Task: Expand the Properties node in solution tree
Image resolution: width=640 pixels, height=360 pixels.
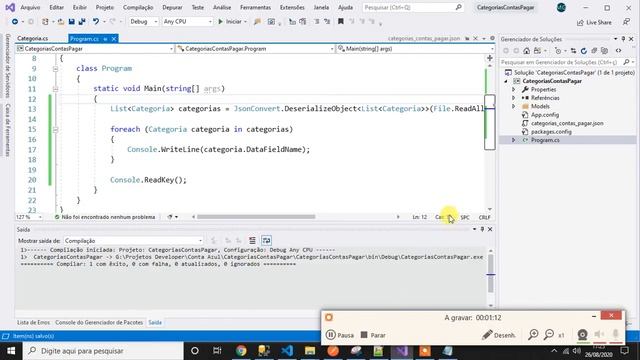Action: click(514, 89)
